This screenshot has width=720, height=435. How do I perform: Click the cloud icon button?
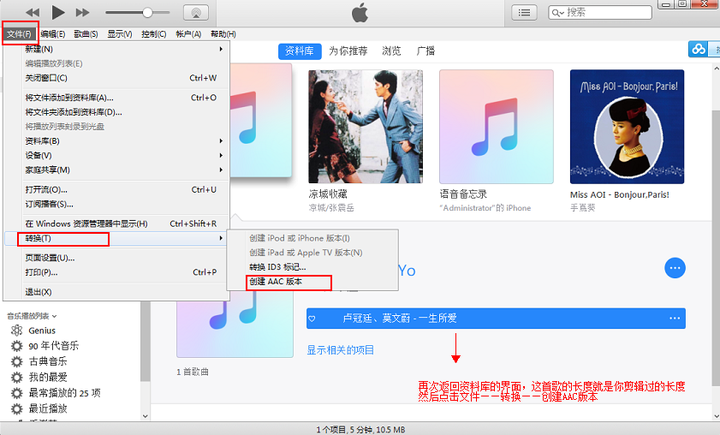698,49
